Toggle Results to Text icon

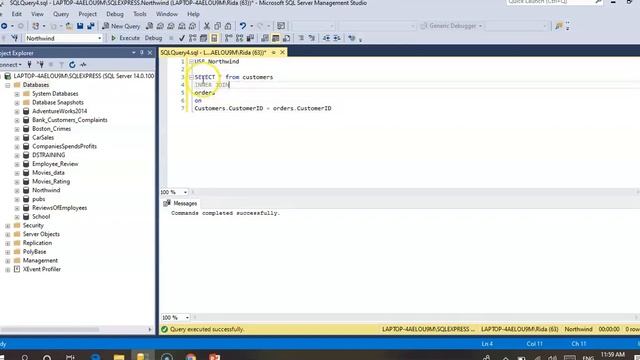265,38
